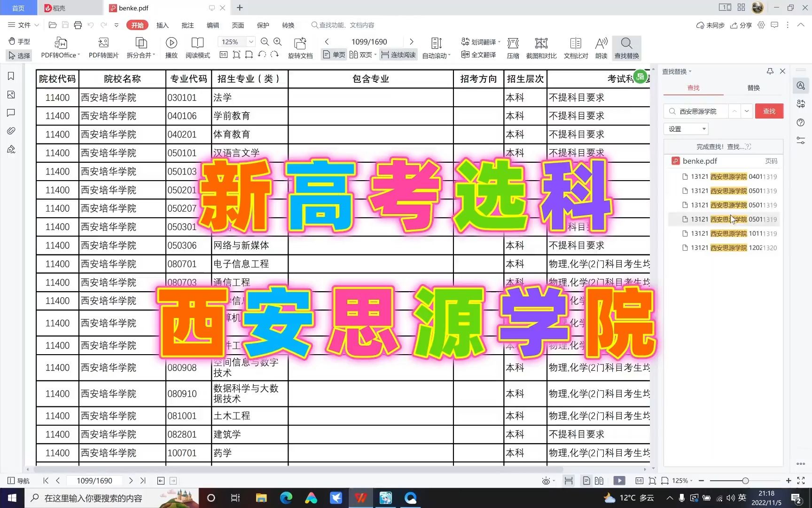The height and width of the screenshot is (508, 812).
Task: Select search result 西安思源学院 1202 page 1320
Action: click(x=725, y=248)
